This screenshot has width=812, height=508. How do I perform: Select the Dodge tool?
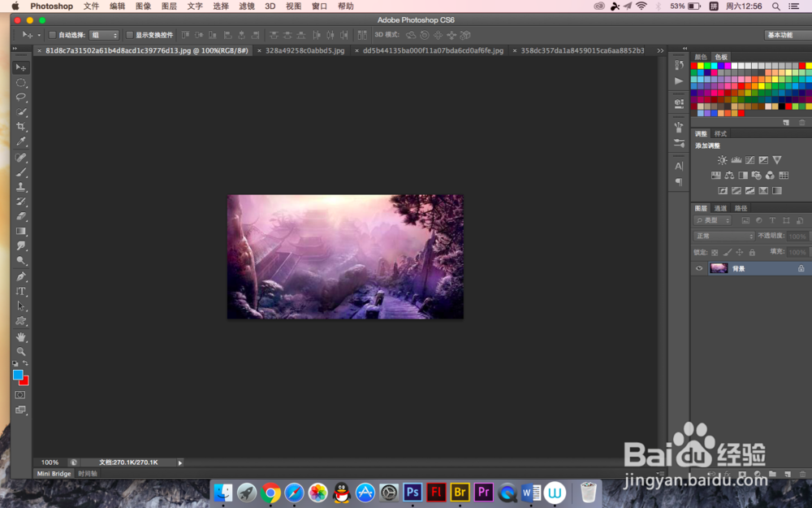[x=21, y=260]
